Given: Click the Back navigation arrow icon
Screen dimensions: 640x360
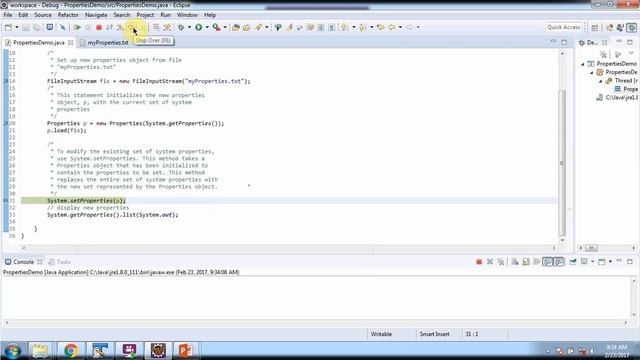Looking at the screenshot, I should pyautogui.click(x=392, y=27).
